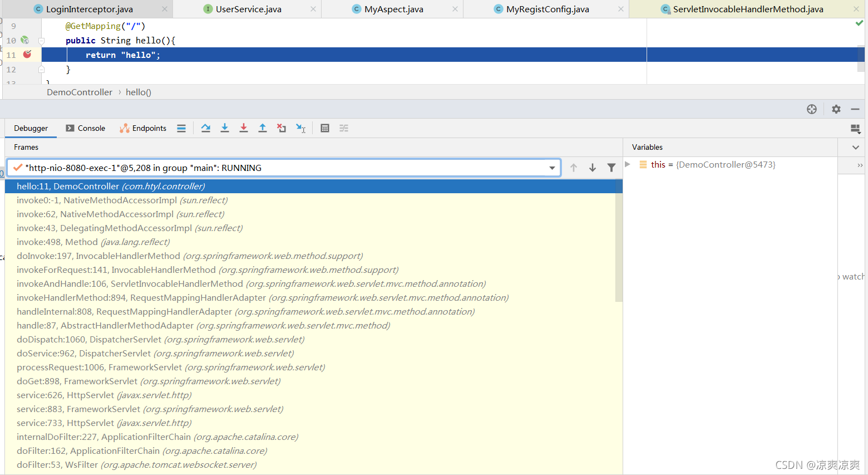This screenshot has width=868, height=475.
Task: Open the Console tab
Action: tap(86, 128)
